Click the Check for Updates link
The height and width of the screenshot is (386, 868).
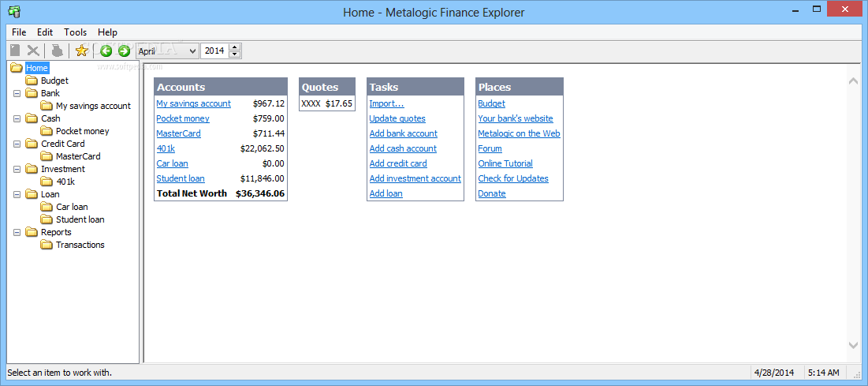pos(513,178)
